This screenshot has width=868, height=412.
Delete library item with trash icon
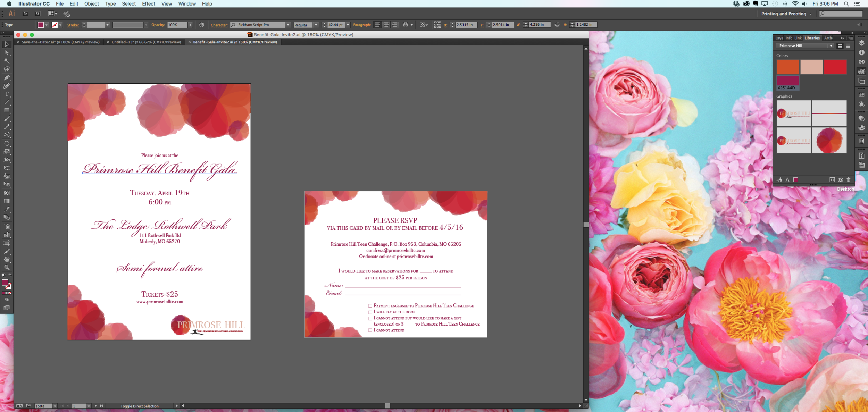tap(848, 180)
